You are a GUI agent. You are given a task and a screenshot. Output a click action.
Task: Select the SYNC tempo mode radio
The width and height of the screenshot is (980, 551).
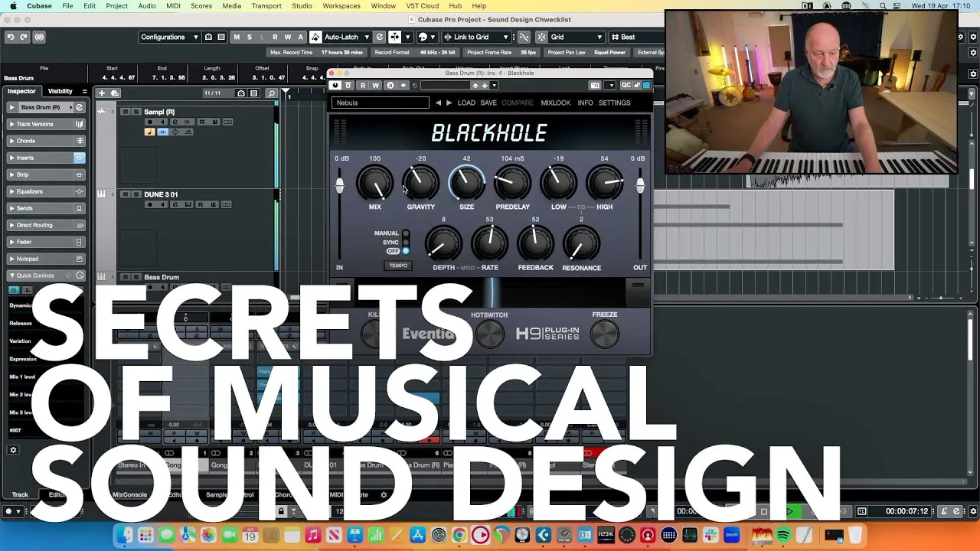point(406,243)
